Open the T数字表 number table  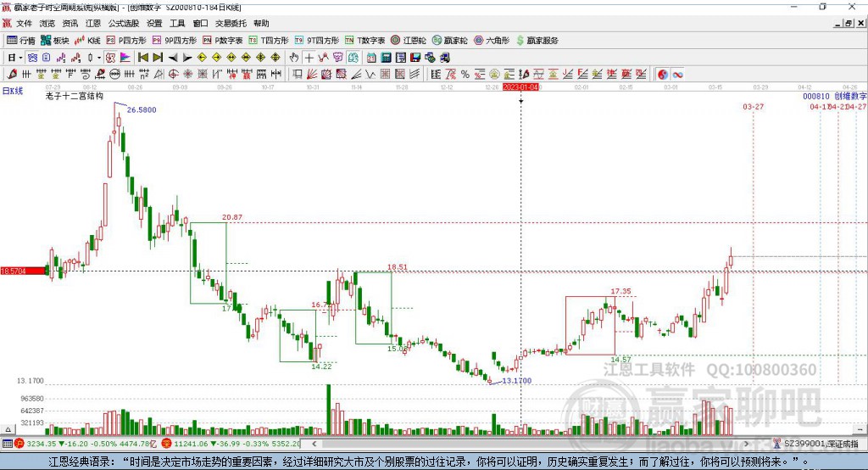pos(364,41)
